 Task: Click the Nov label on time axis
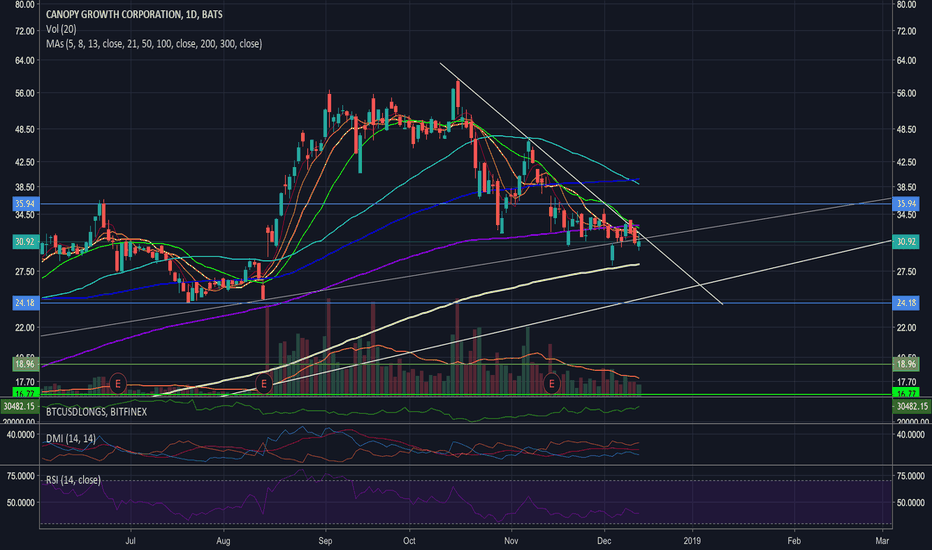pyautogui.click(x=511, y=540)
